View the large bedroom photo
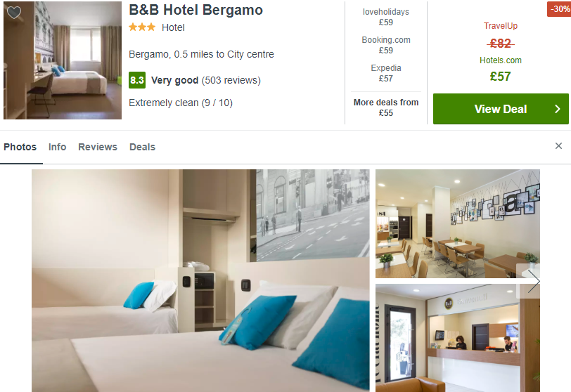The width and height of the screenshot is (571, 392). click(x=200, y=280)
